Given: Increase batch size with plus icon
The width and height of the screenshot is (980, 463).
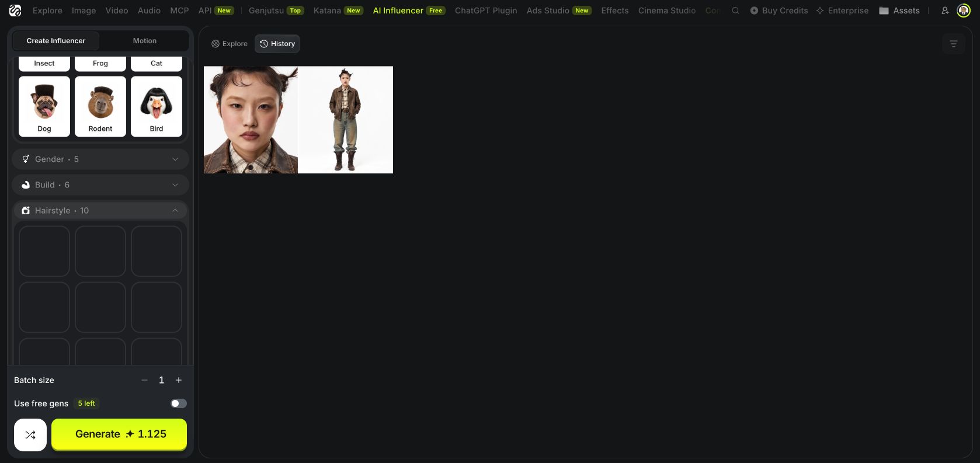Looking at the screenshot, I should pyautogui.click(x=179, y=380).
